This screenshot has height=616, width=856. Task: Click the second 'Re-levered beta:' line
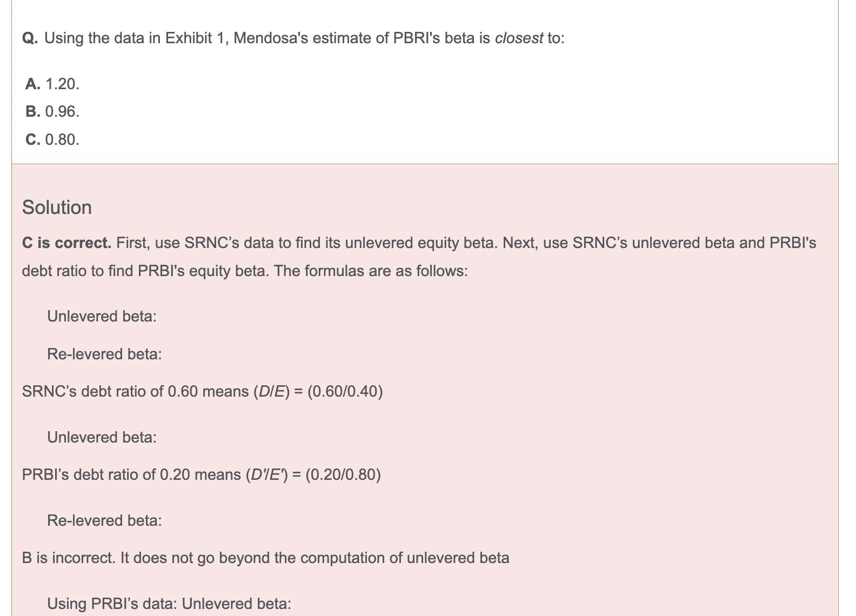tap(105, 520)
